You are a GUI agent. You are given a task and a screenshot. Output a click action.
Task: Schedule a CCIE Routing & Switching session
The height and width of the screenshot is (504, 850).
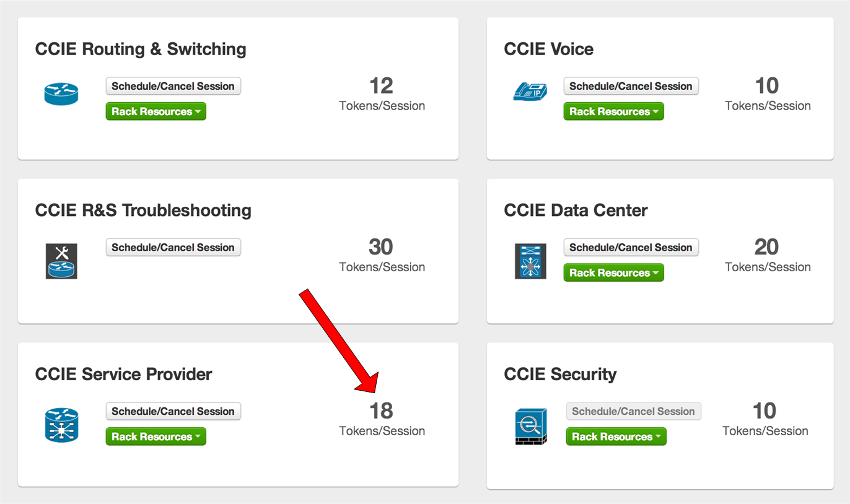click(x=173, y=86)
